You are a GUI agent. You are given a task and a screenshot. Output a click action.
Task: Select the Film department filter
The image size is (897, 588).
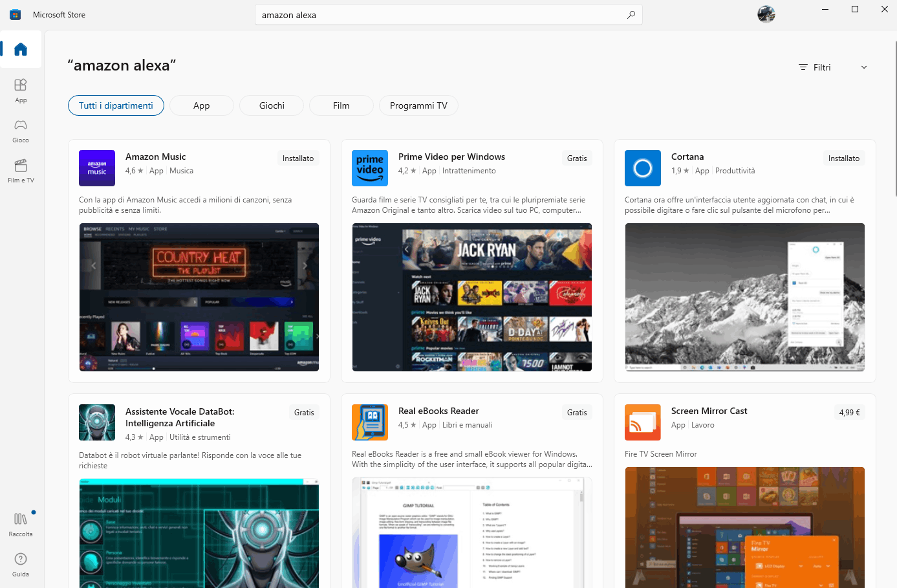coord(341,105)
